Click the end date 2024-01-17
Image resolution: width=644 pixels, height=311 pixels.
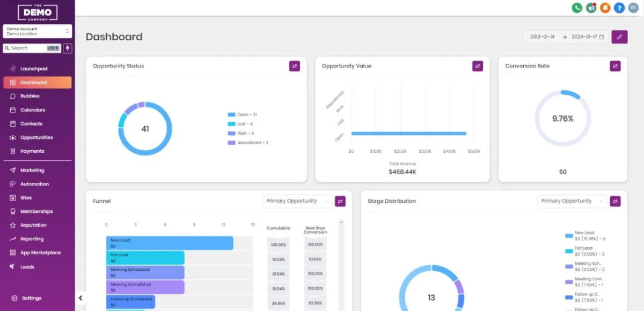click(584, 37)
